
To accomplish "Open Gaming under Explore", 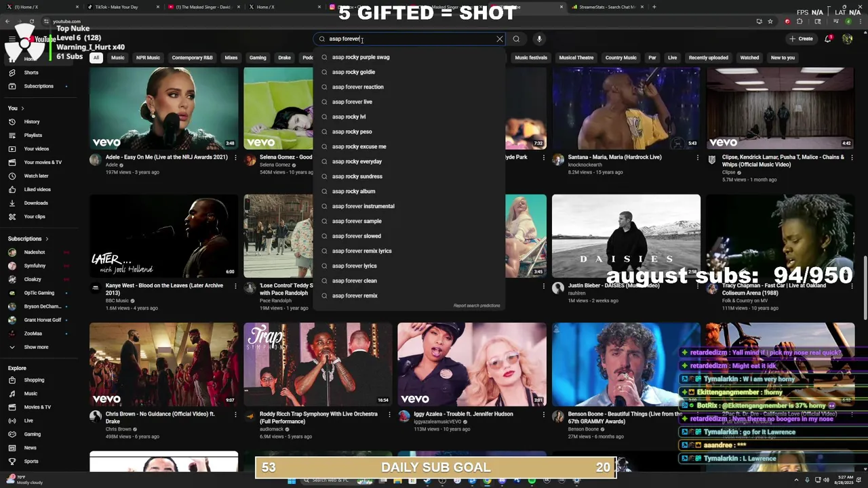I will [39, 434].
